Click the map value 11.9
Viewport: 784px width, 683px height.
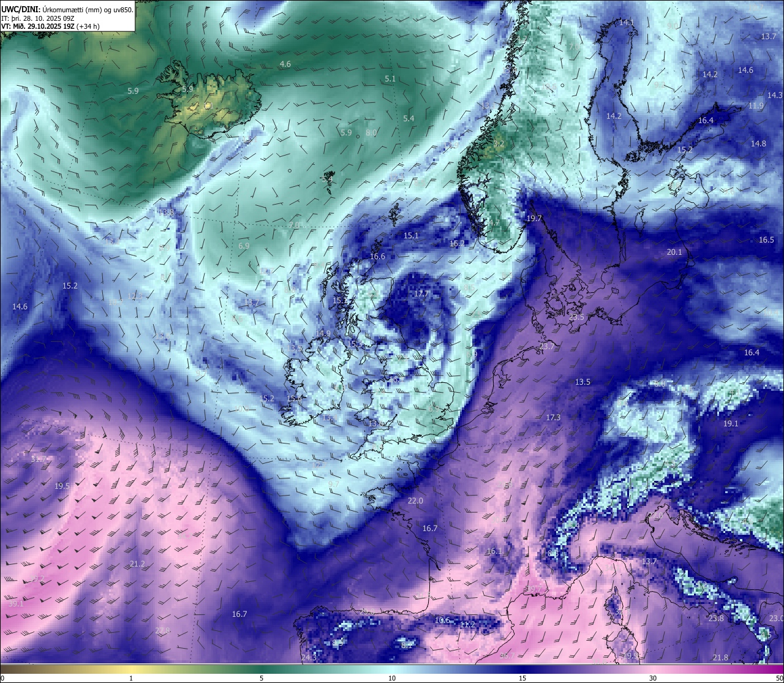click(756, 106)
